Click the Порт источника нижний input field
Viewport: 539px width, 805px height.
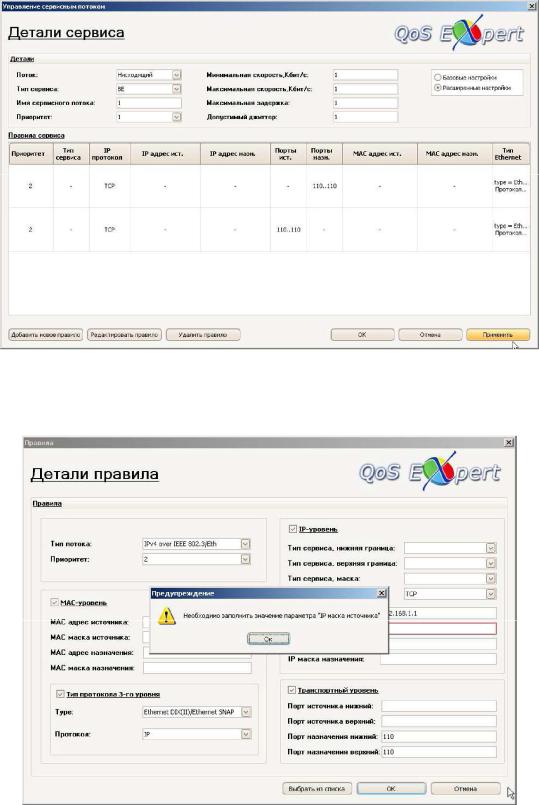tap(439, 706)
